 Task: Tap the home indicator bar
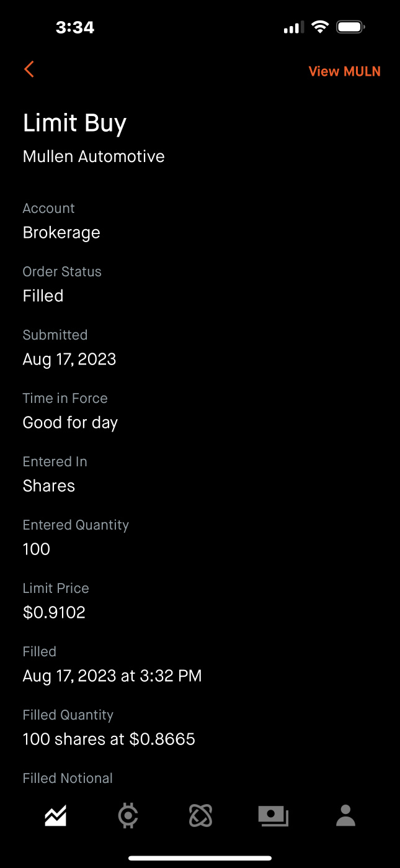(x=200, y=858)
